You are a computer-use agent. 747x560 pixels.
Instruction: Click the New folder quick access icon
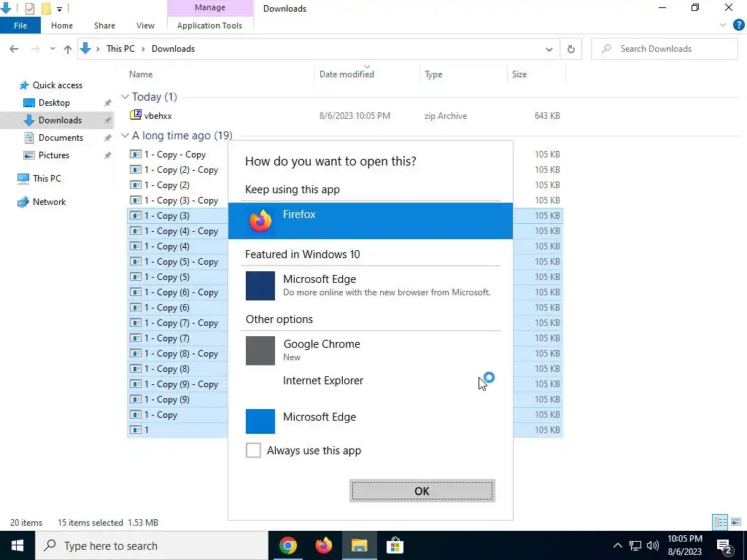[46, 8]
